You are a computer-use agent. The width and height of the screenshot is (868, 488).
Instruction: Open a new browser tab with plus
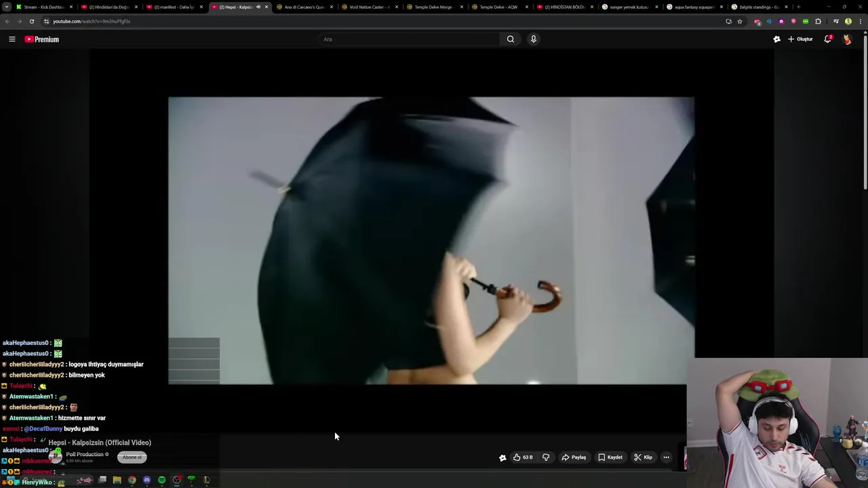coord(798,7)
